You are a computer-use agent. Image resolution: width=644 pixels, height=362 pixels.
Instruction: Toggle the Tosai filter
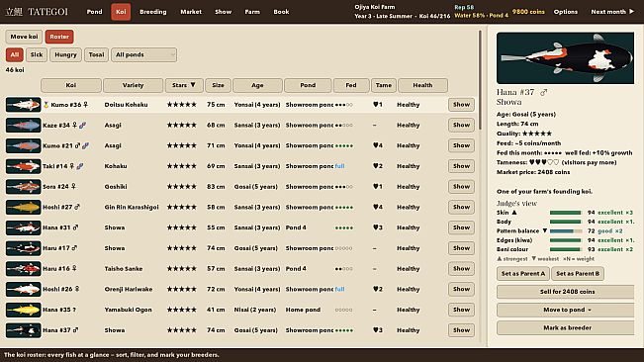coord(97,54)
